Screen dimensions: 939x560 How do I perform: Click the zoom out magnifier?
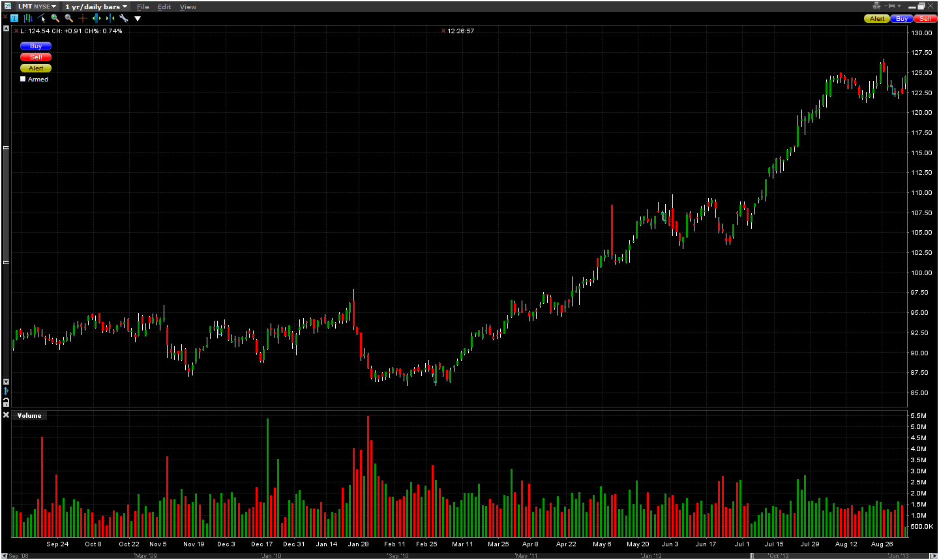pyautogui.click(x=68, y=18)
